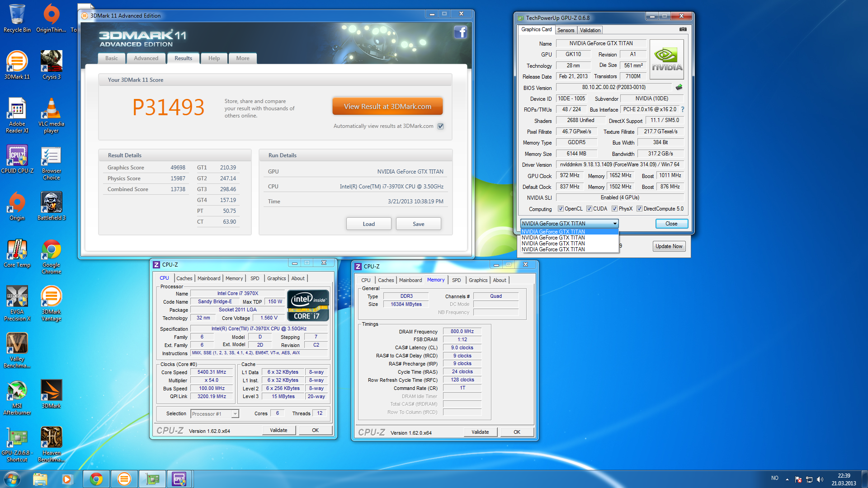Open the Browser Choice desktop icon

point(51,163)
